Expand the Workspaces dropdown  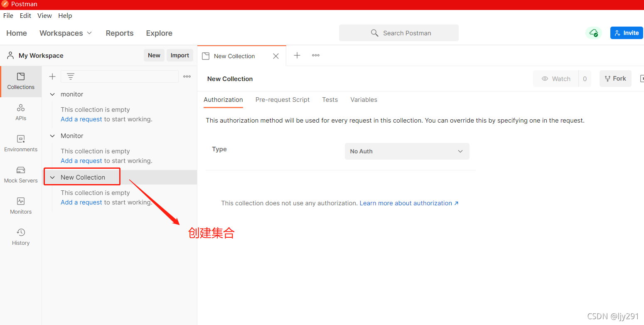66,33
